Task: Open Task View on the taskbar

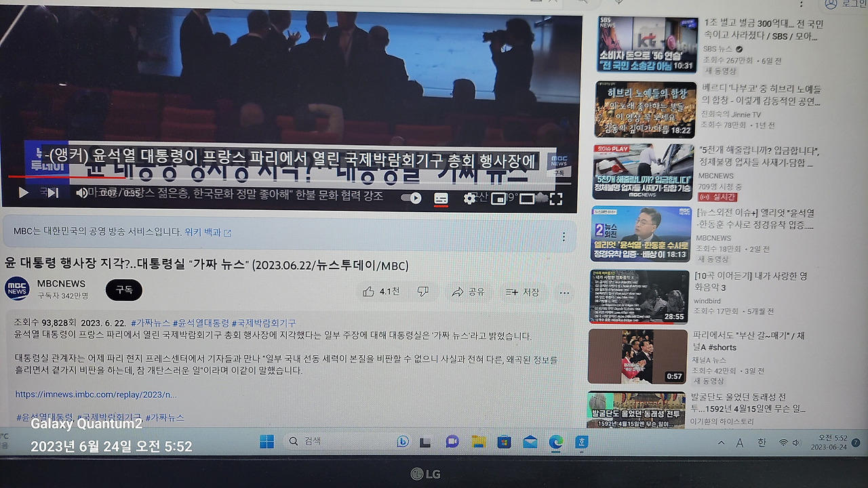Action: 425,443
